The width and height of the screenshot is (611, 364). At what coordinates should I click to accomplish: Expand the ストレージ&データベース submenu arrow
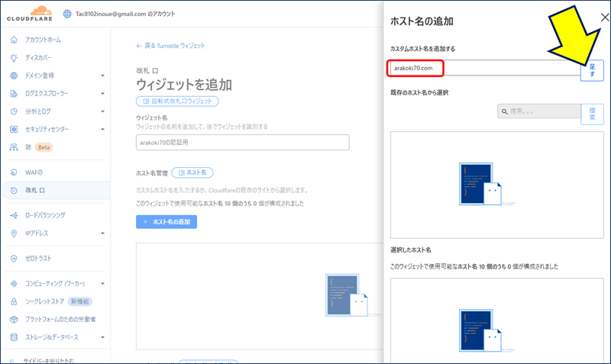pos(102,337)
